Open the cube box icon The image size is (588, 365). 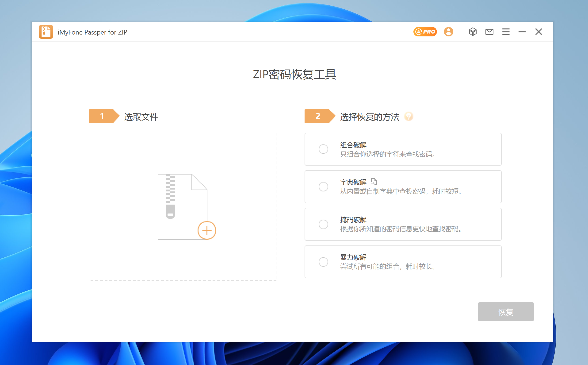473,32
